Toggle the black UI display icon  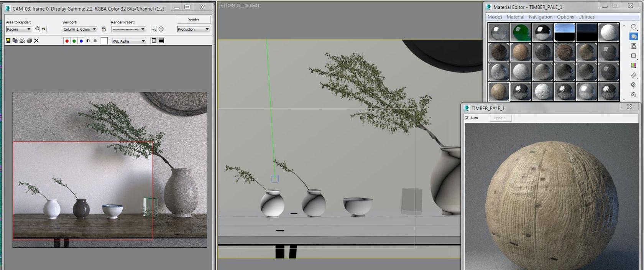point(161,41)
